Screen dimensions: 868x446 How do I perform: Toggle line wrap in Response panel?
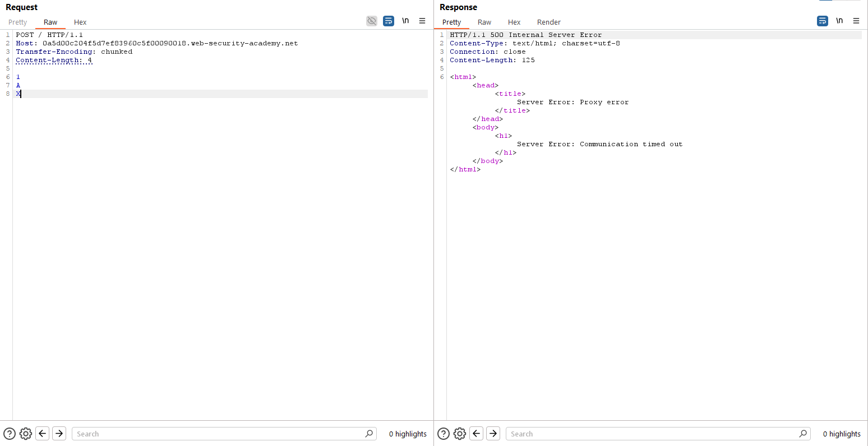pos(823,21)
